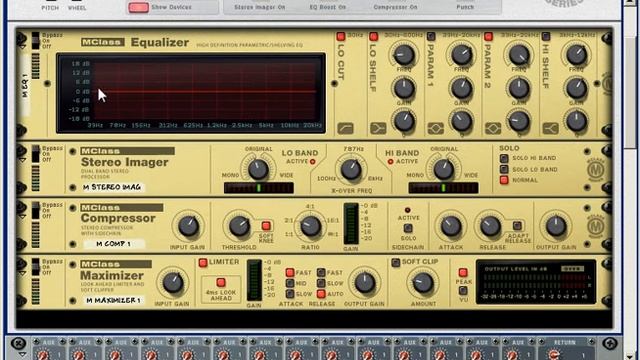This screenshot has width=640, height=360.
Task: Toggle the Param 2 EQ band
Action: coord(488,36)
